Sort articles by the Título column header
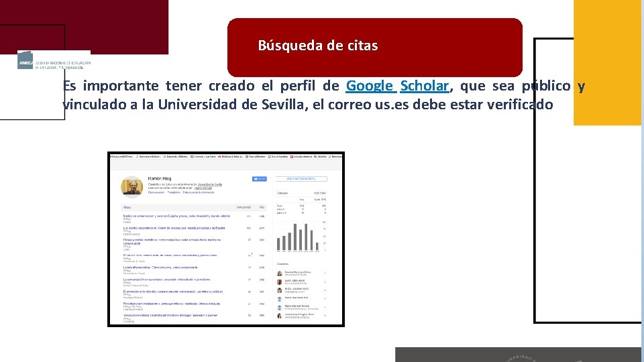Viewport: 644px width, 362px height. click(127, 208)
